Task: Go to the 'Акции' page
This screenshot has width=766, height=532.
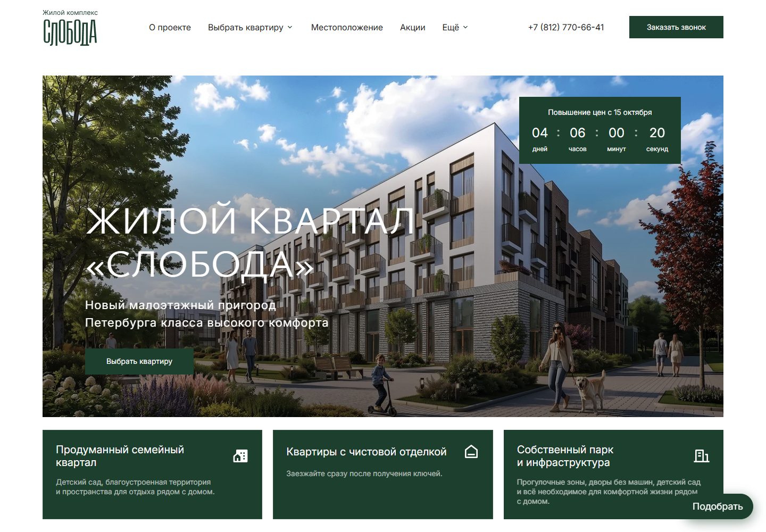Action: (413, 27)
